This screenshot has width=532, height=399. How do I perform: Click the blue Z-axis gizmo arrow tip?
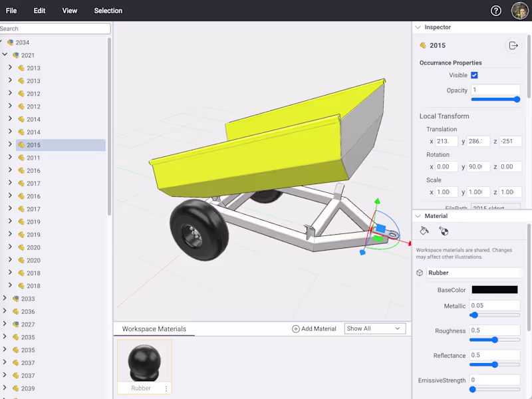pos(362,253)
